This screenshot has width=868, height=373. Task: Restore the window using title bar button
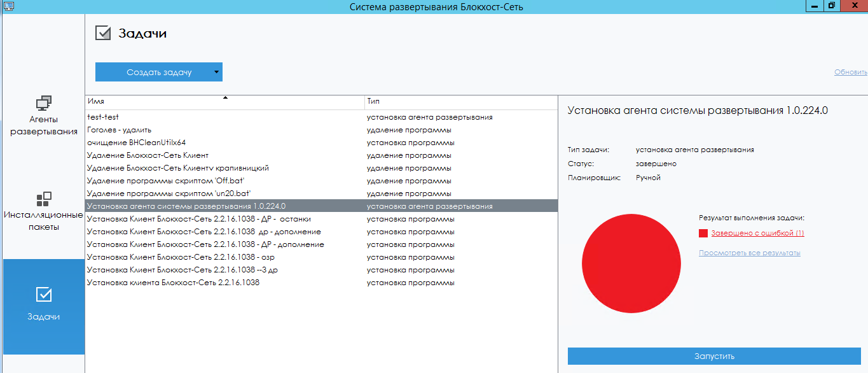(x=832, y=6)
